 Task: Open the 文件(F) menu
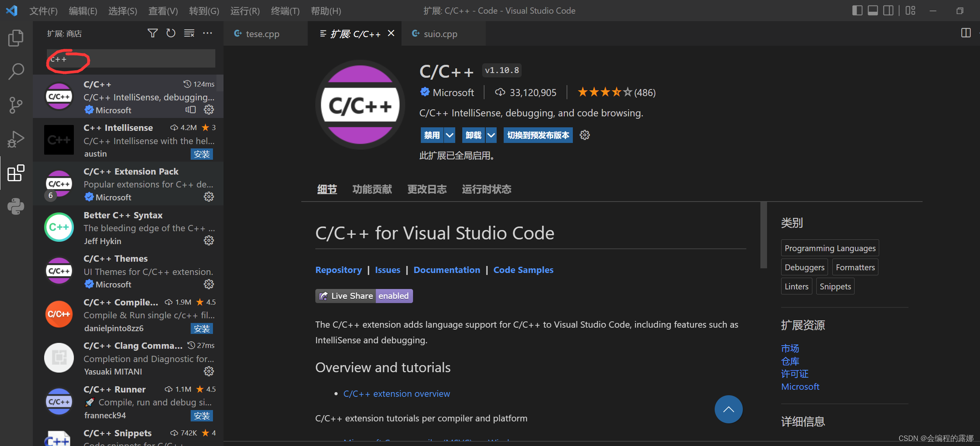tap(43, 11)
